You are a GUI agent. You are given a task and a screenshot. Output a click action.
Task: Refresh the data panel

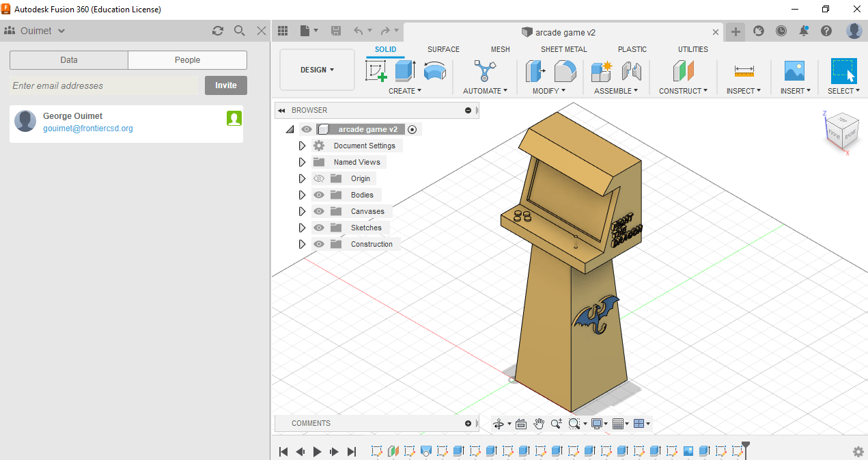218,31
